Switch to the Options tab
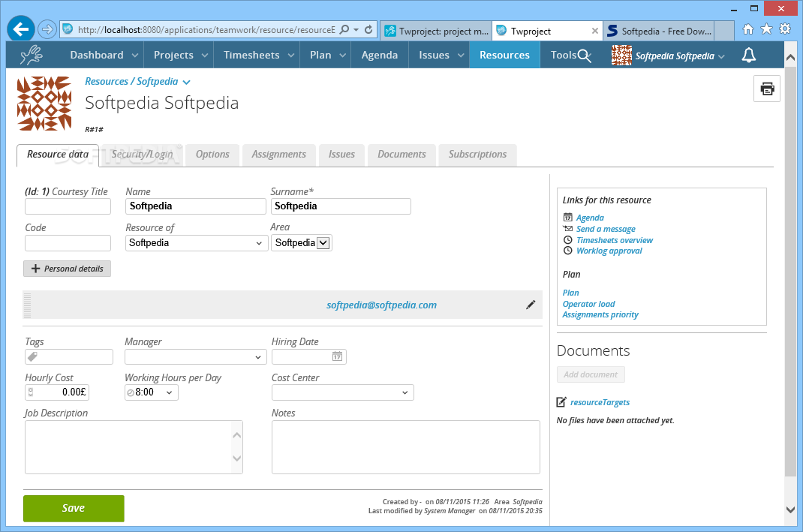Viewport: 803px width, 532px height. [x=212, y=155]
